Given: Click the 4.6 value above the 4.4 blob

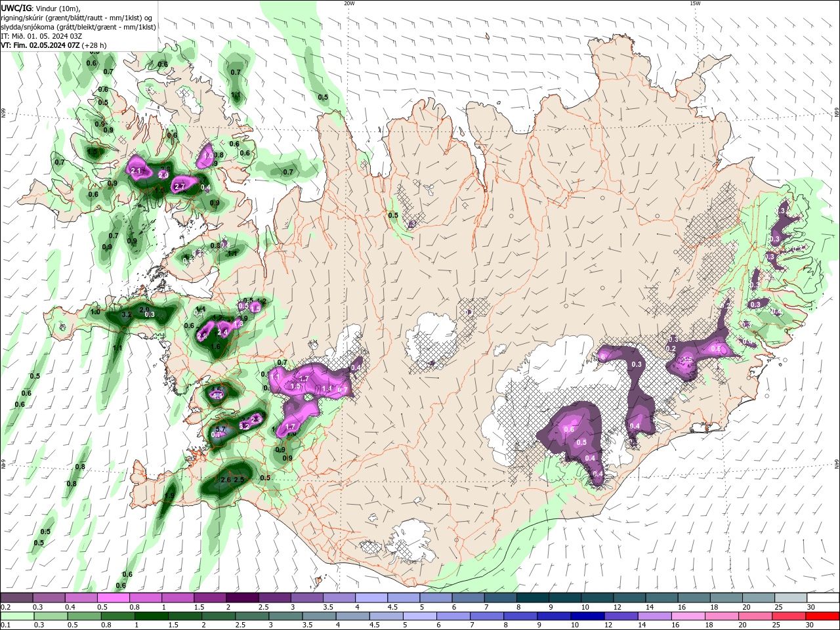Looking at the screenshot, I should 216,389.
